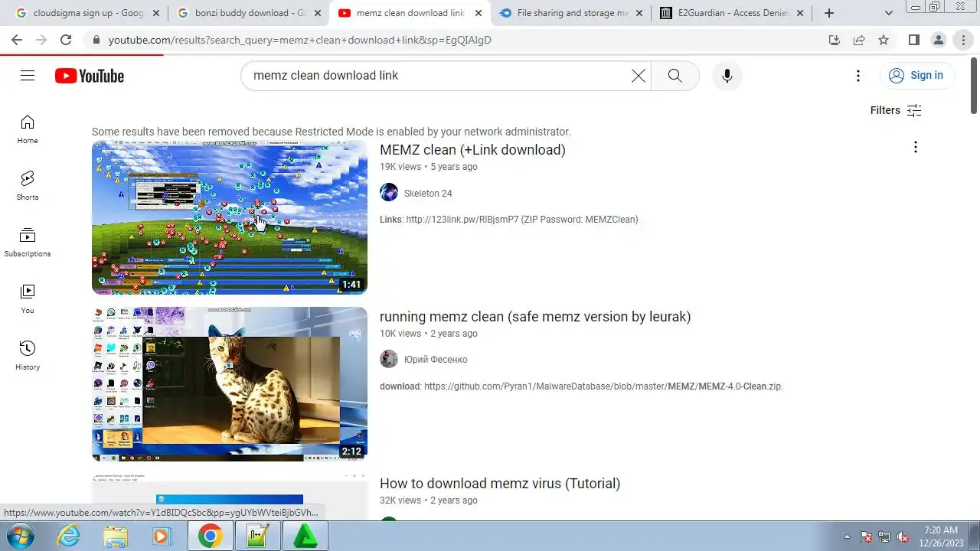Go forward in browser
This screenshot has width=980, height=551.
click(41, 40)
